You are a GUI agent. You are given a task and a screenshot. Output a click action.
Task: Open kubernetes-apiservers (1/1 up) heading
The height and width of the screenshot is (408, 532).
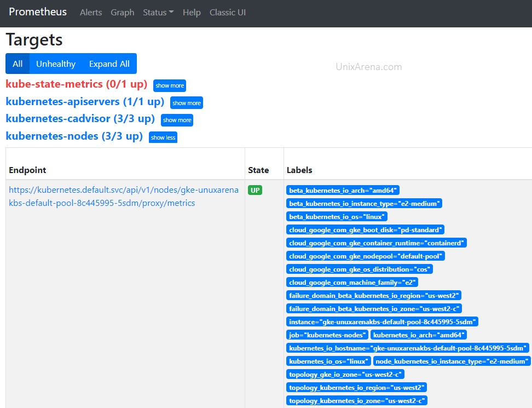click(x=85, y=101)
